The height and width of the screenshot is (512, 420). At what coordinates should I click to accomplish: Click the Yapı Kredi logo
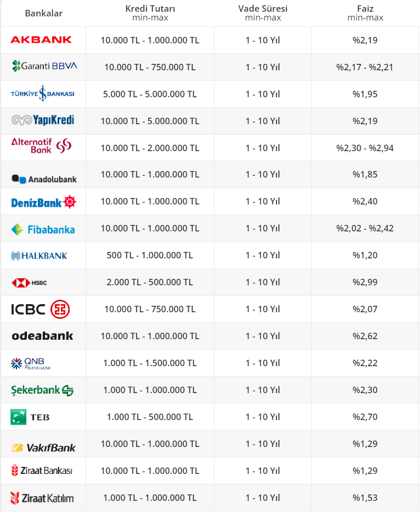[42, 121]
